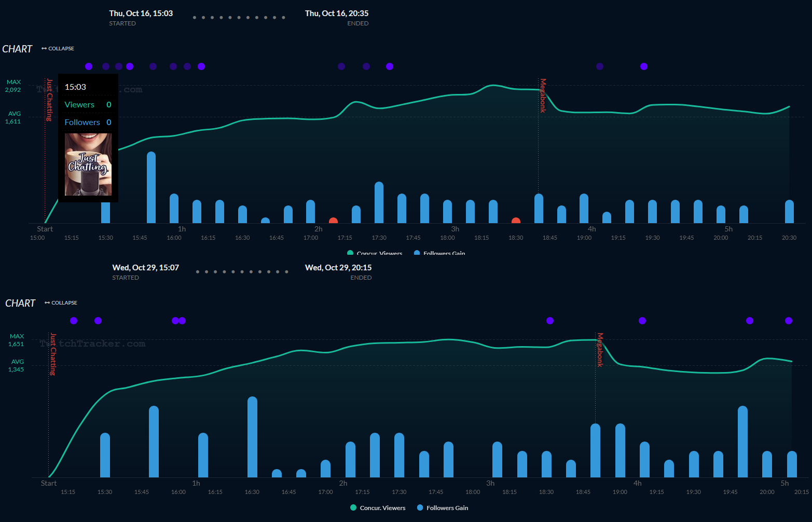Image resolution: width=812 pixels, height=522 pixels.
Task: Click the leftmost purple event dot in the Oct 29 chart
Action: (x=74, y=321)
